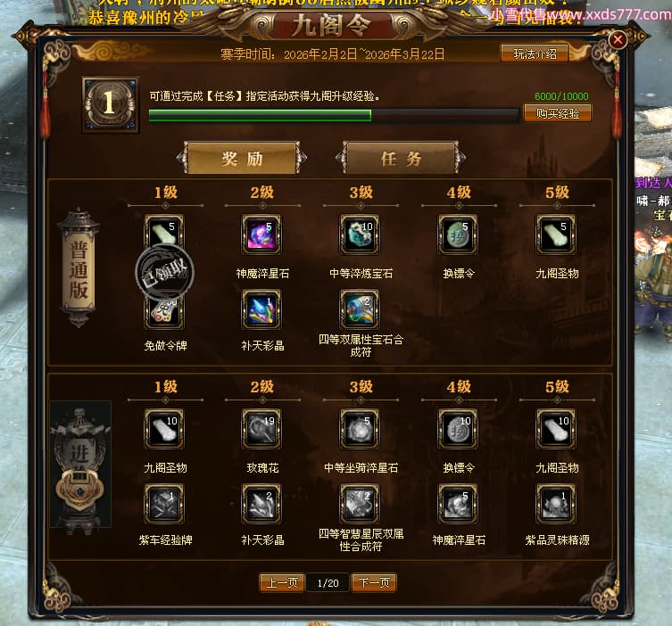This screenshot has width=672, height=626.
Task: Switch to the 任务 tab
Action: point(401,158)
